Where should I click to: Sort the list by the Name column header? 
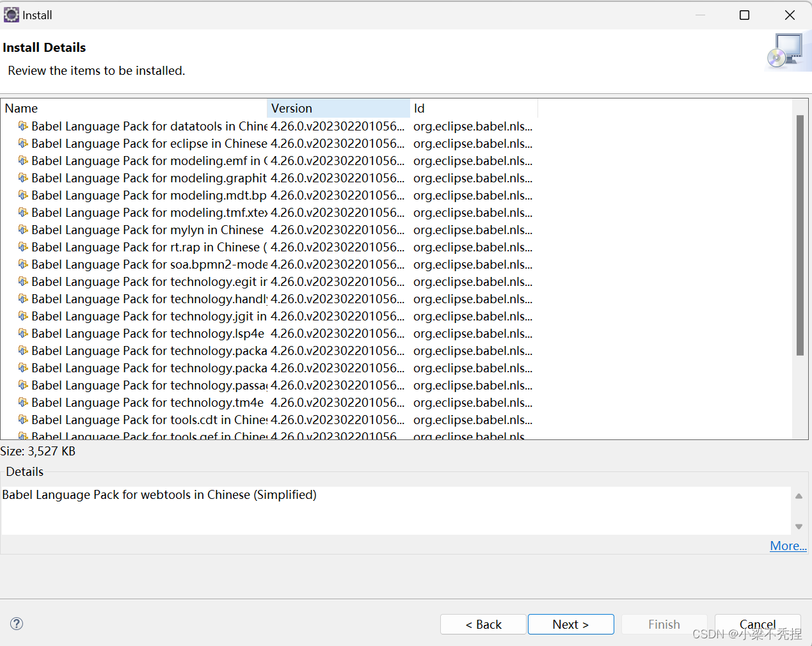click(134, 108)
